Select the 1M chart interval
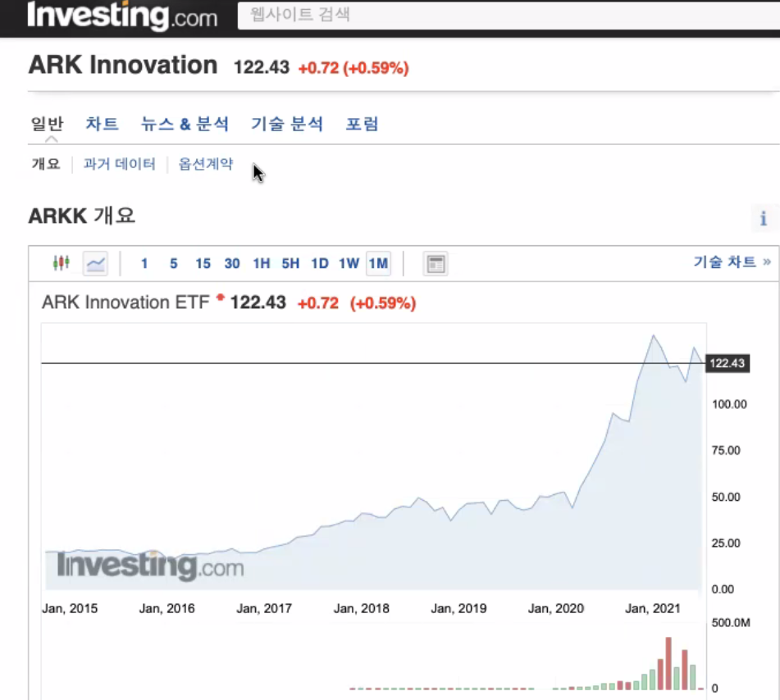 [378, 263]
